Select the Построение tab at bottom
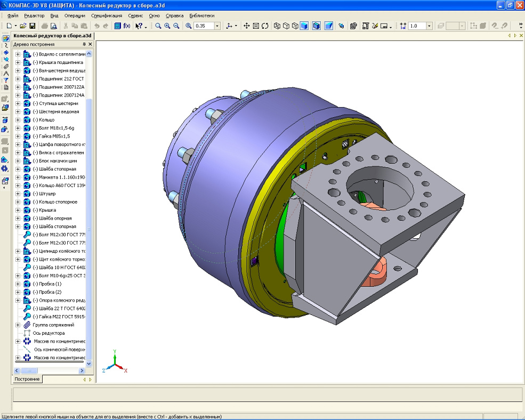525x420 pixels. (x=27, y=379)
